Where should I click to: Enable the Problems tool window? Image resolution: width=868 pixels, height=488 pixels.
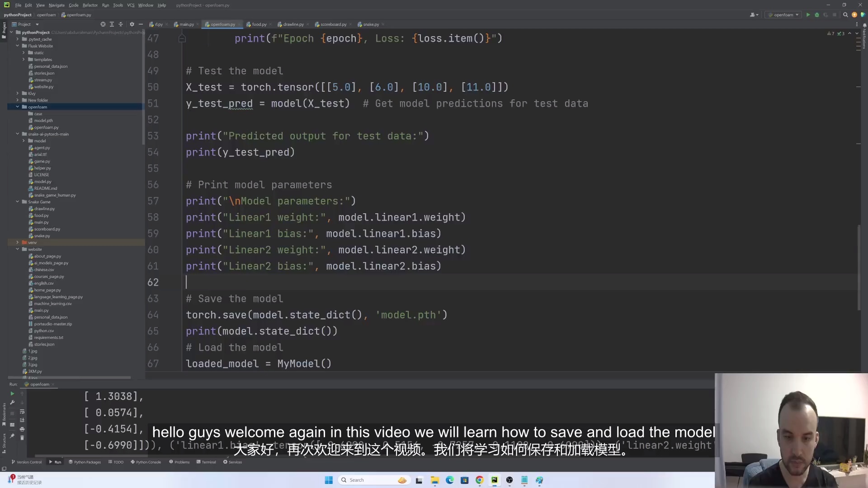click(x=179, y=462)
